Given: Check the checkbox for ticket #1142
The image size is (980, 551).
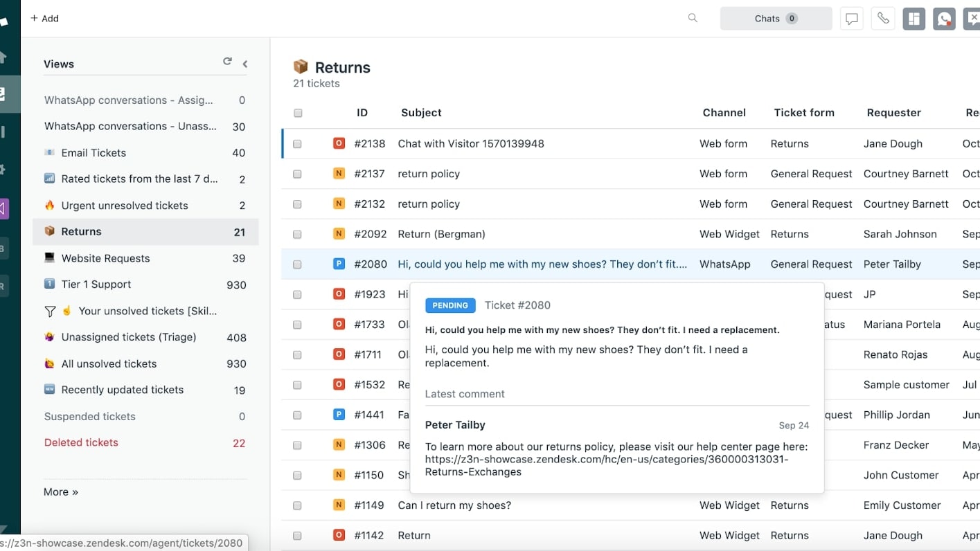Looking at the screenshot, I should pos(297,535).
